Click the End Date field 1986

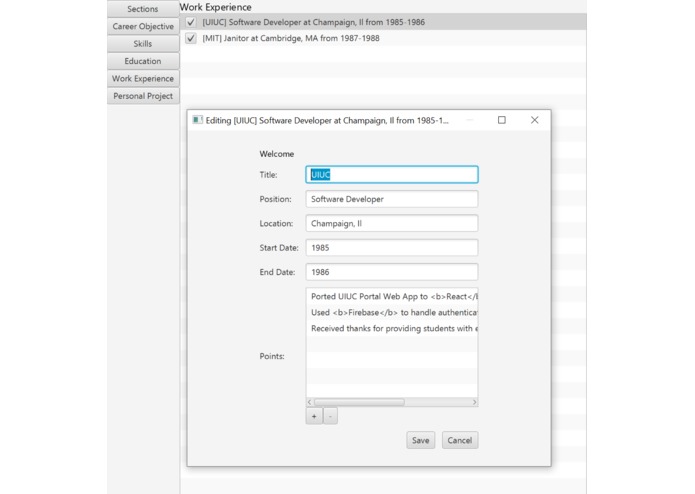tap(392, 272)
